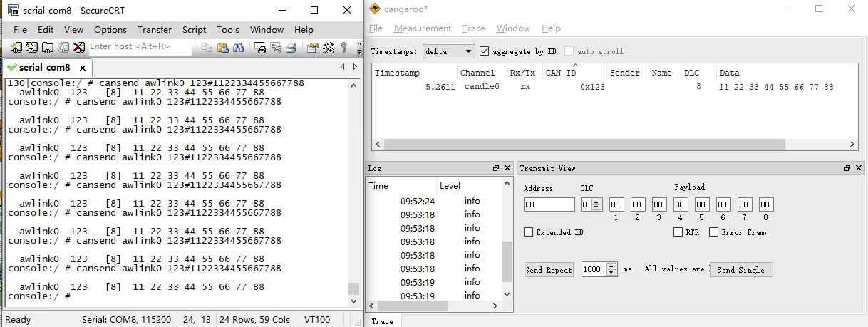
Task: Open Session Options toolbar icon
Action: pyautogui.click(x=312, y=48)
